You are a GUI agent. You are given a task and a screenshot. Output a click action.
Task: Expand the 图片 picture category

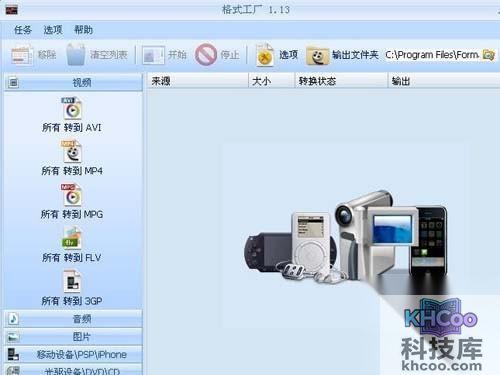pyautogui.click(x=73, y=337)
